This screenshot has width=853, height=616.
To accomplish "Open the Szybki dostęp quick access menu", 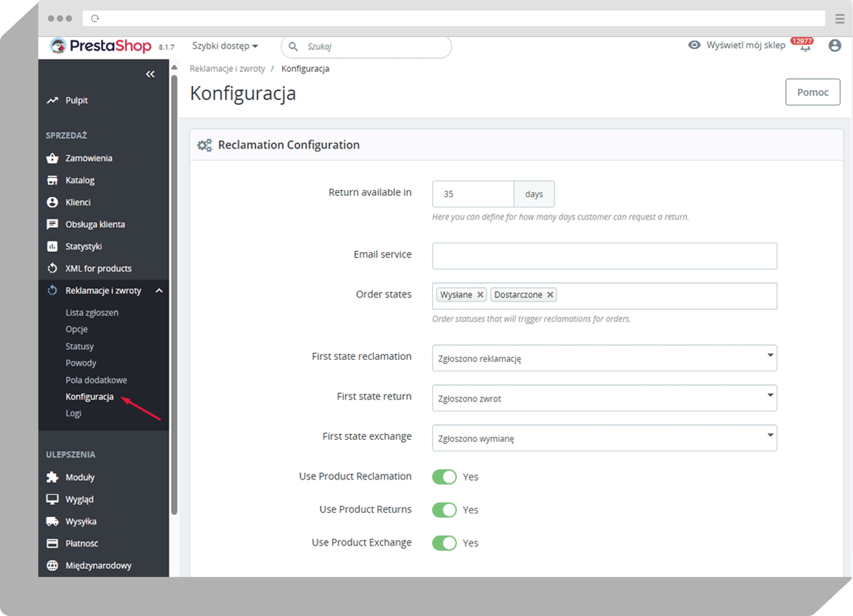I will [225, 46].
